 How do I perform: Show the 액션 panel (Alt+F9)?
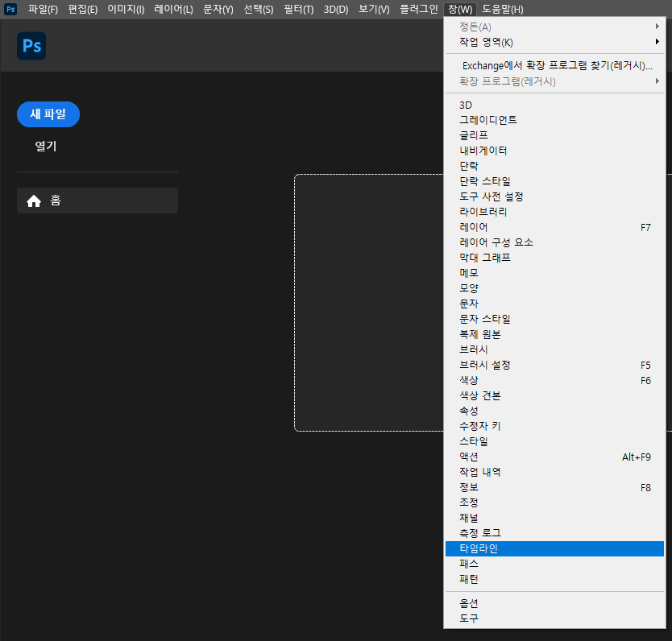(x=554, y=457)
